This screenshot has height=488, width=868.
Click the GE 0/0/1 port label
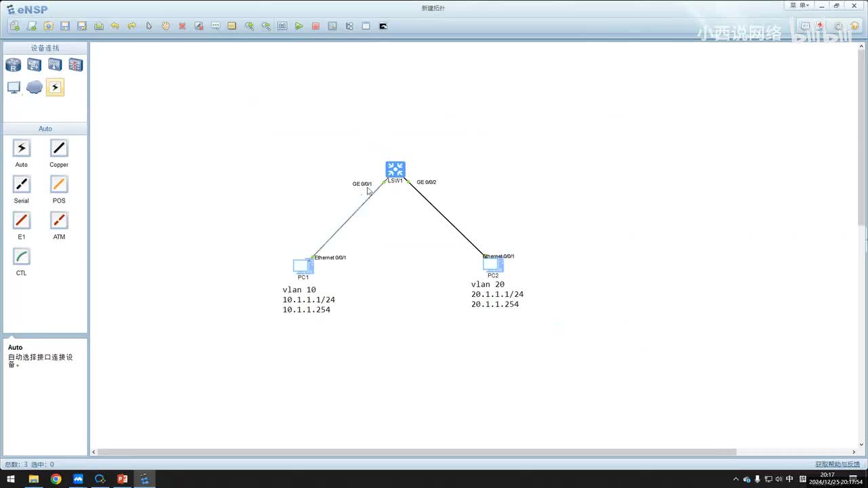point(362,184)
